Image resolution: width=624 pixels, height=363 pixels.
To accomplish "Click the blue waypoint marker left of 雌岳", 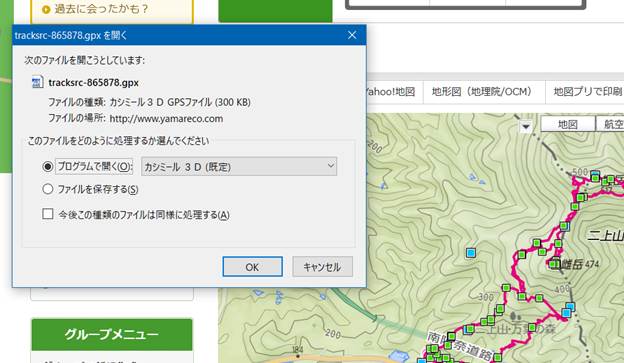I will coord(471,253).
